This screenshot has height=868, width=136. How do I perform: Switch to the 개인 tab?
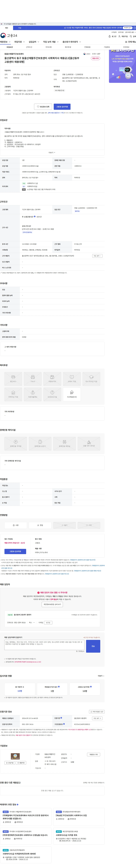[6, 28]
